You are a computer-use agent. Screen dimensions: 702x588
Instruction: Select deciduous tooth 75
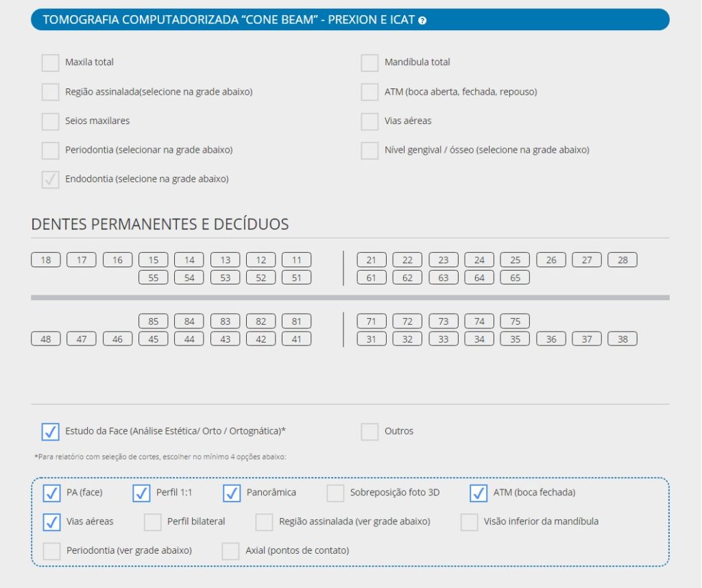516,321
